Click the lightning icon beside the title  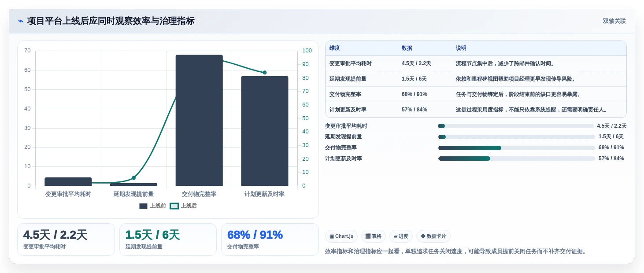coord(21,21)
